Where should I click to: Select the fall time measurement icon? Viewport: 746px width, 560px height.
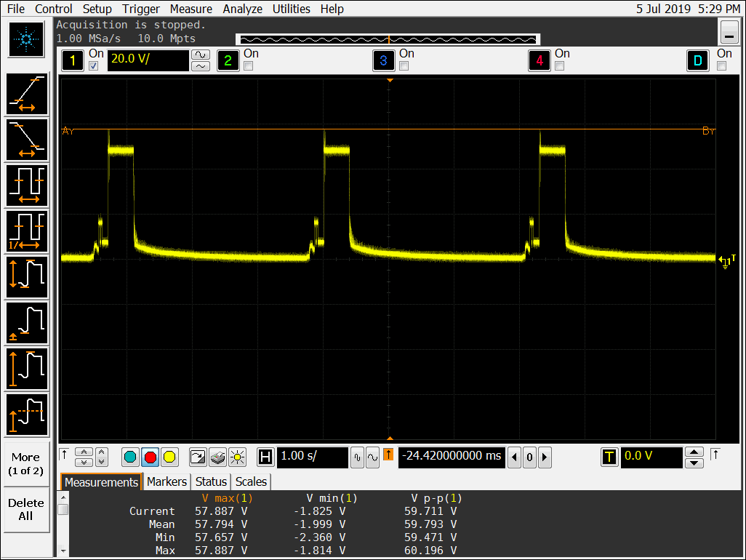[x=27, y=140]
